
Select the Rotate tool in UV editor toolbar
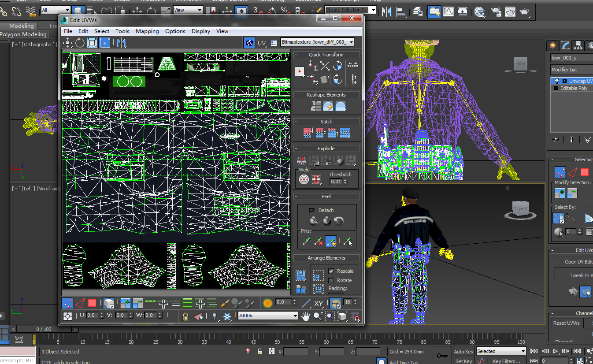(x=80, y=43)
